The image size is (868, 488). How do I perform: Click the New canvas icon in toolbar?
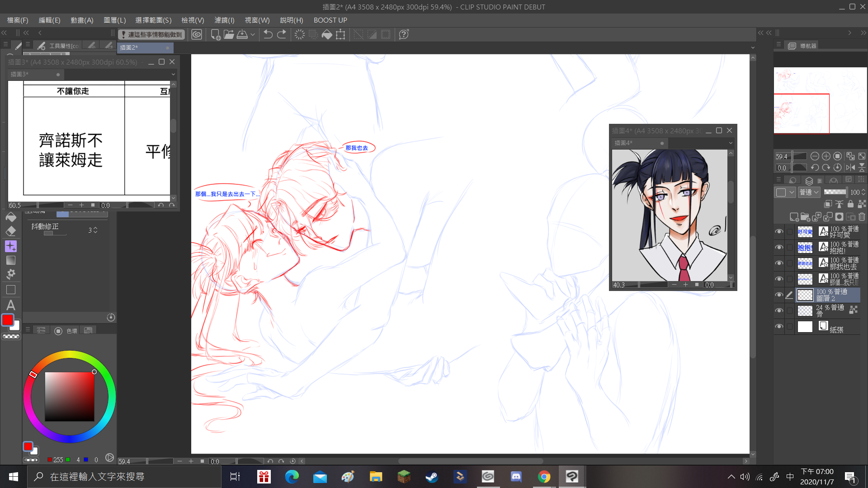[216, 35]
